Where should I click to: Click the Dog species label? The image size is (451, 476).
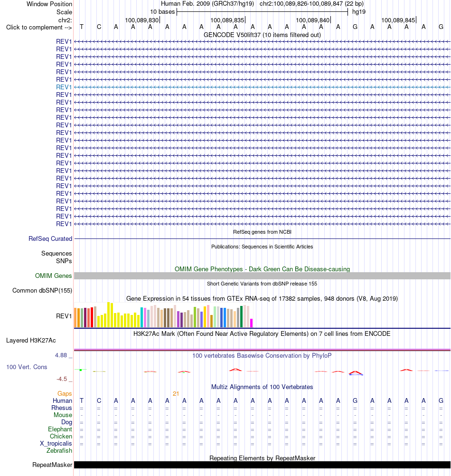tap(67, 422)
